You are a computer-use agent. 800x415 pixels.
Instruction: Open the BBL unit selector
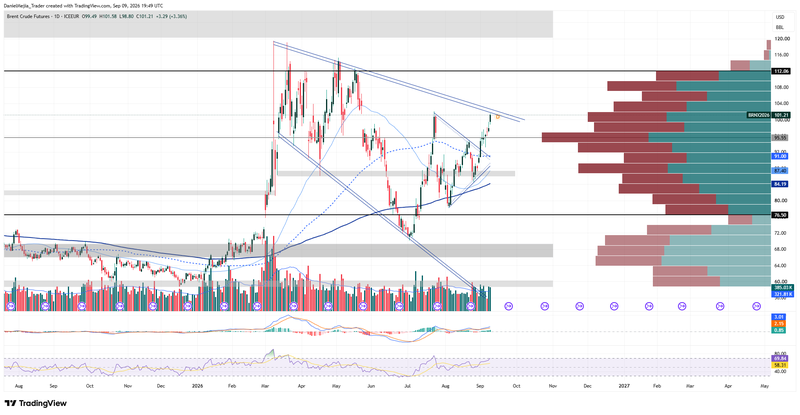(780, 27)
